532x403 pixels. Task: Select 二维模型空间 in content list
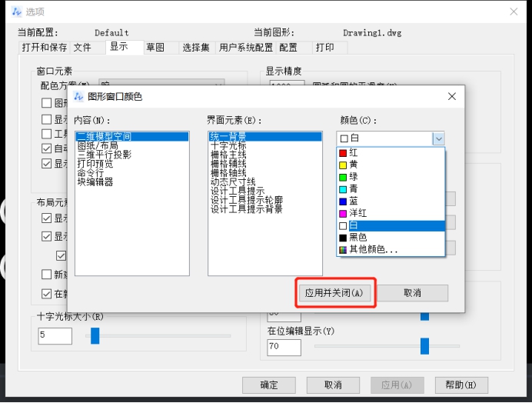pos(131,136)
